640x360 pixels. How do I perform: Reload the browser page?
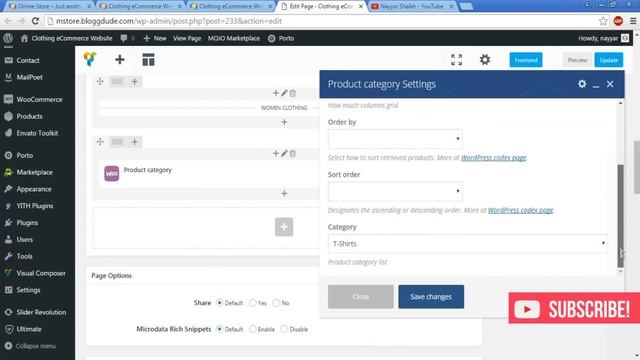click(x=35, y=21)
